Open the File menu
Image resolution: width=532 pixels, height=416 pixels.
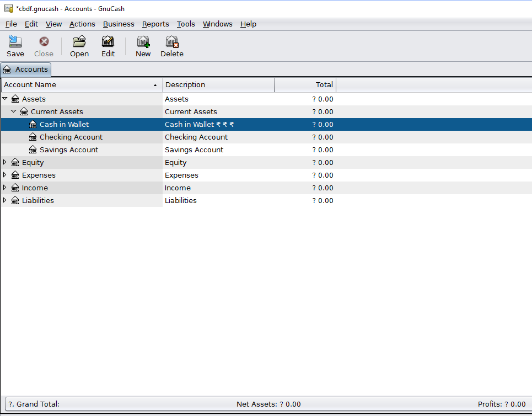tap(11, 24)
